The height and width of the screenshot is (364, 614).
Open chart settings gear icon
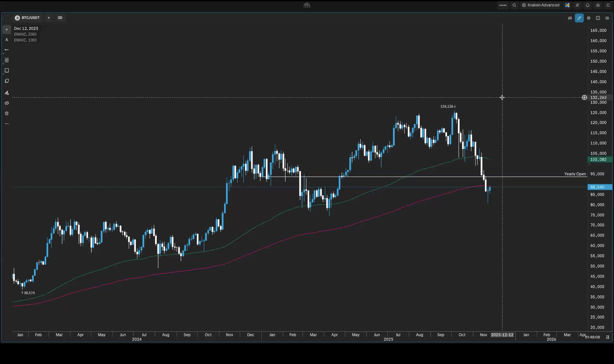point(588,18)
